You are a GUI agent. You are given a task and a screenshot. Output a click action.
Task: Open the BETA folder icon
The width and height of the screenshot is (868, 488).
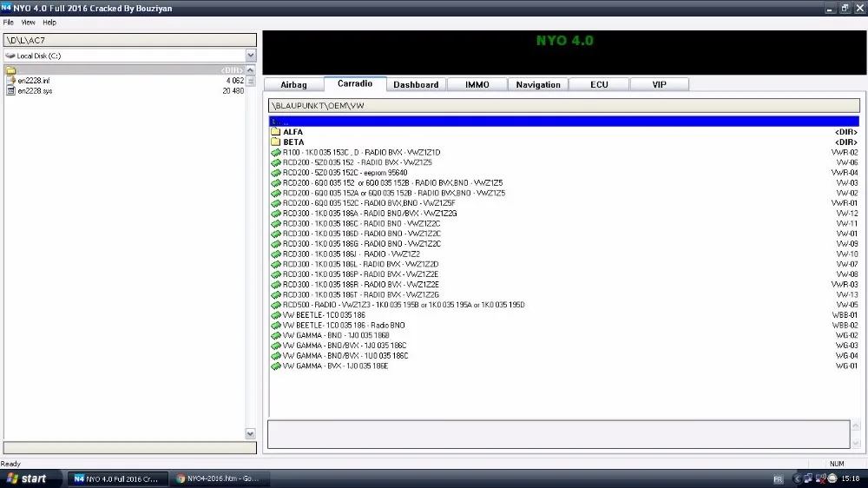(x=276, y=142)
